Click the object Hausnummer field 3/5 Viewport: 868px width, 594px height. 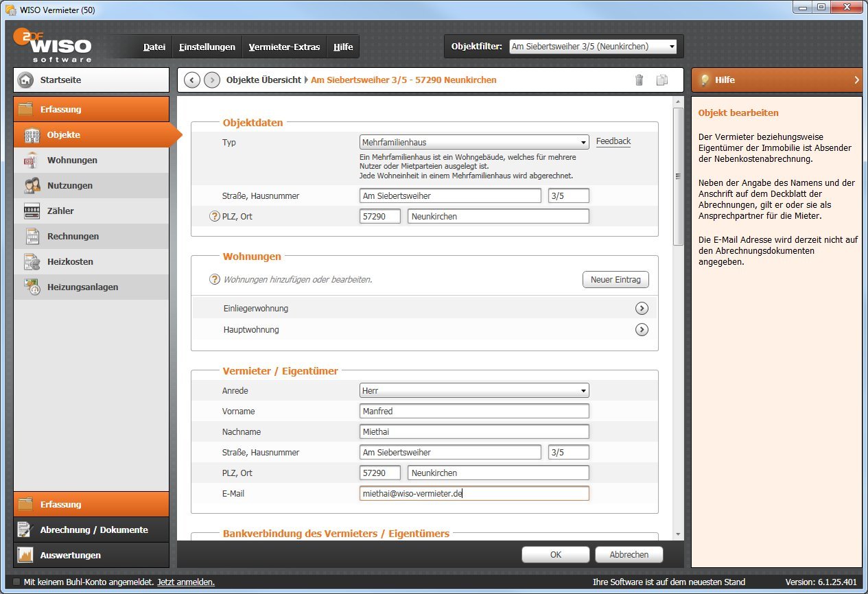(569, 195)
